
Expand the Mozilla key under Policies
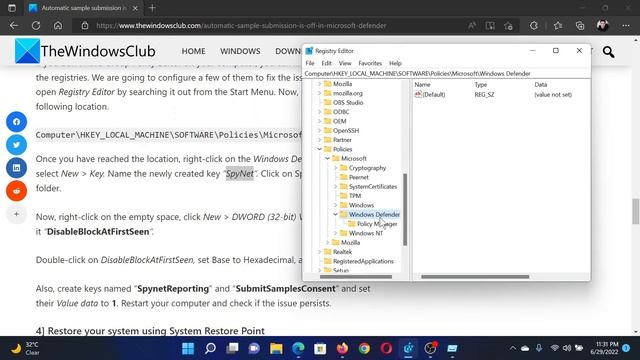click(x=327, y=242)
